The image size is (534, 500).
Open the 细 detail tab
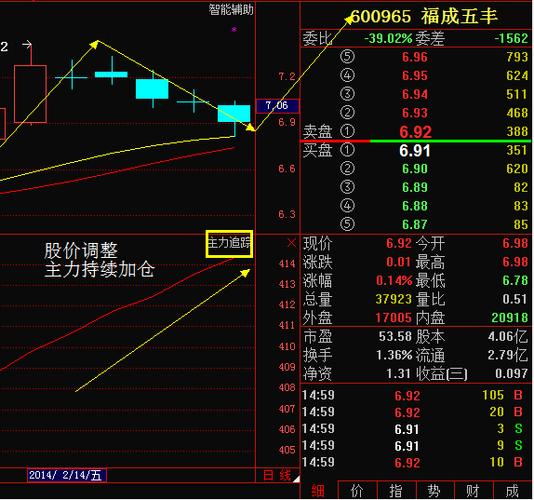pyautogui.click(x=318, y=490)
